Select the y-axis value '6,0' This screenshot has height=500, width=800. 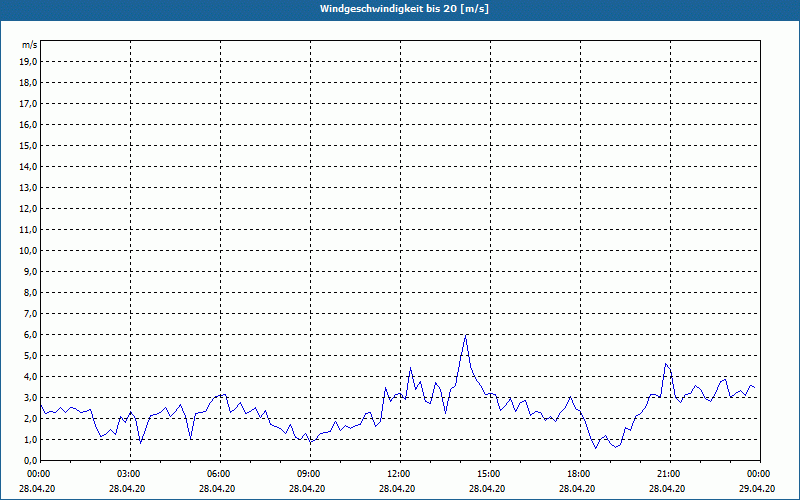click(x=30, y=335)
